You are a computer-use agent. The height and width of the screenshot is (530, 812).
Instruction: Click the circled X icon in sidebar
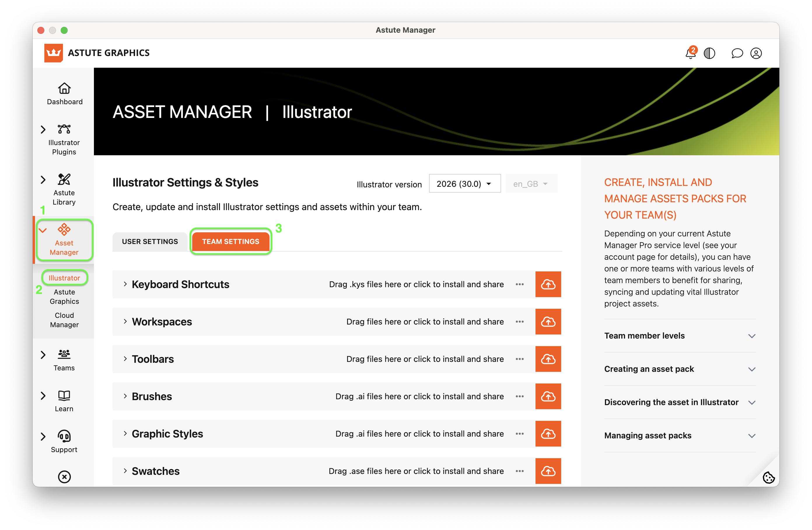tap(64, 477)
